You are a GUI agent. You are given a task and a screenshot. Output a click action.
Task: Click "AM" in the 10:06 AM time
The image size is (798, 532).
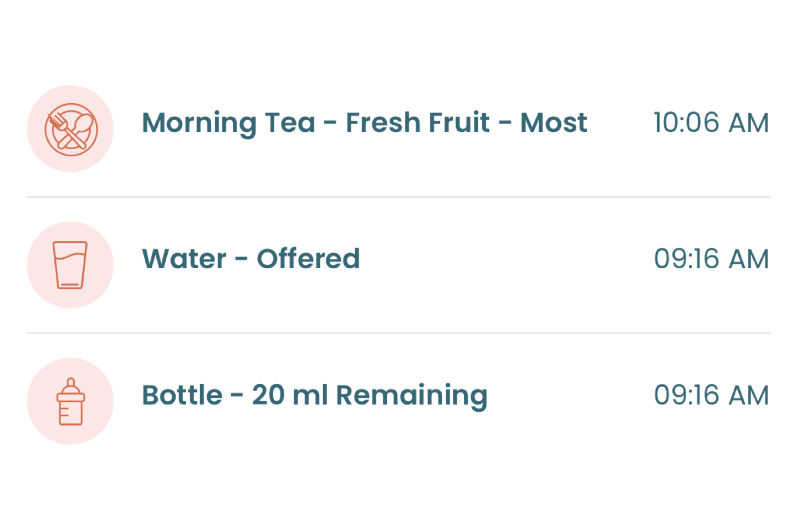(749, 122)
